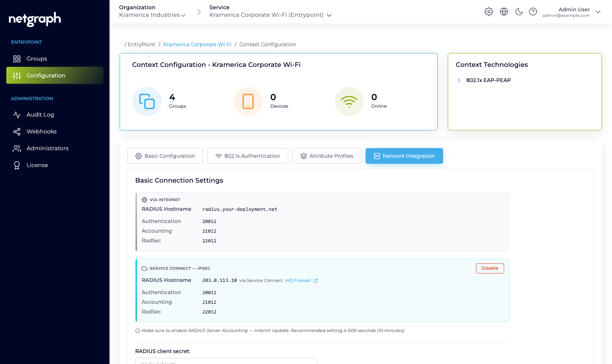This screenshot has height=364, width=612.
Task: Click the EntryPoint breadcrumb
Action: [142, 45]
